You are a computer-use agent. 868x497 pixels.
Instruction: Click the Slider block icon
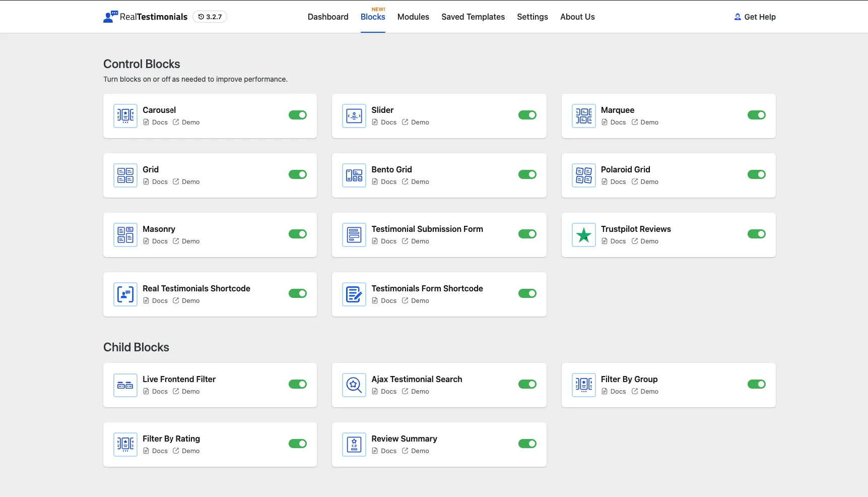click(354, 116)
